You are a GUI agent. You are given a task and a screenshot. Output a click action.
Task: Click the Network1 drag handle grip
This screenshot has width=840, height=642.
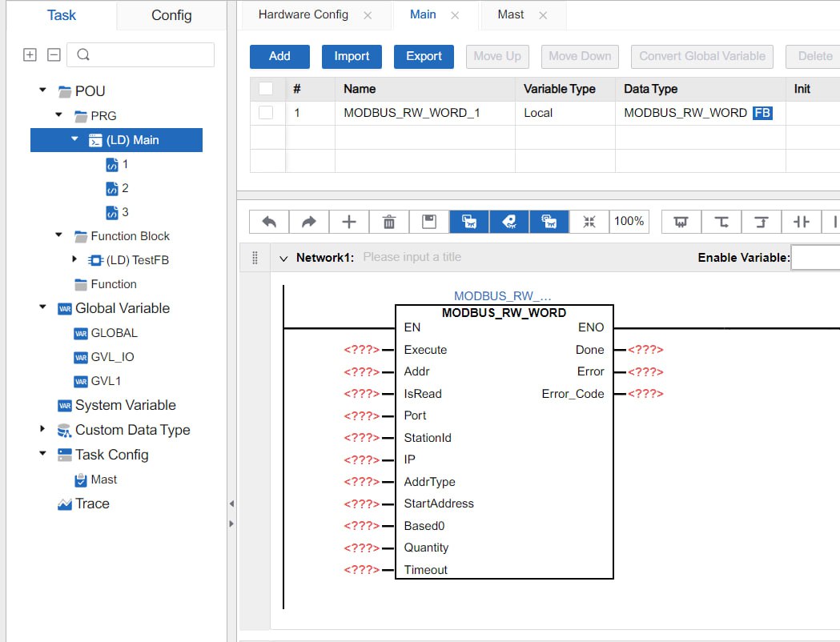[255, 258]
